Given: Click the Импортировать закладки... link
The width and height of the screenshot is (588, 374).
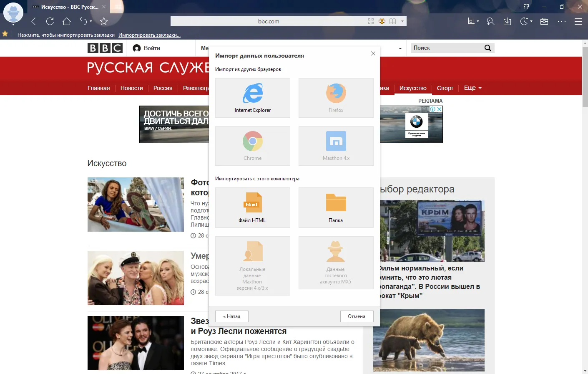Looking at the screenshot, I should [149, 35].
